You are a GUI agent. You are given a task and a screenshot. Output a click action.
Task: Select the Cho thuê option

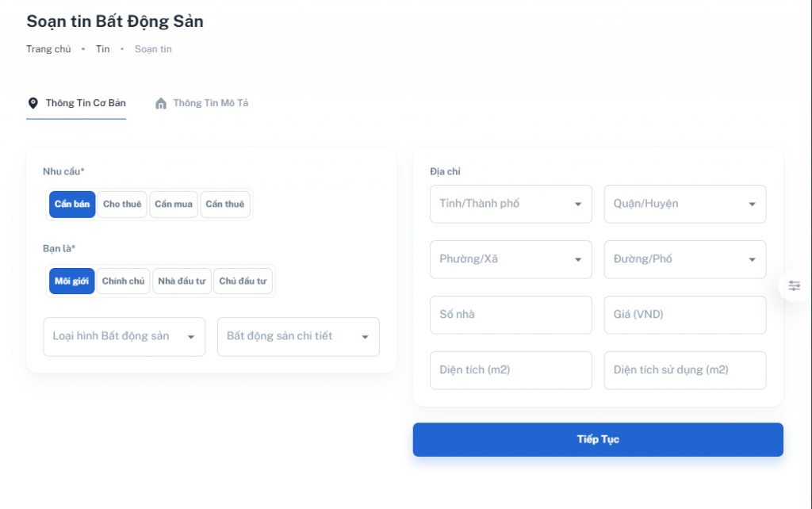click(122, 204)
